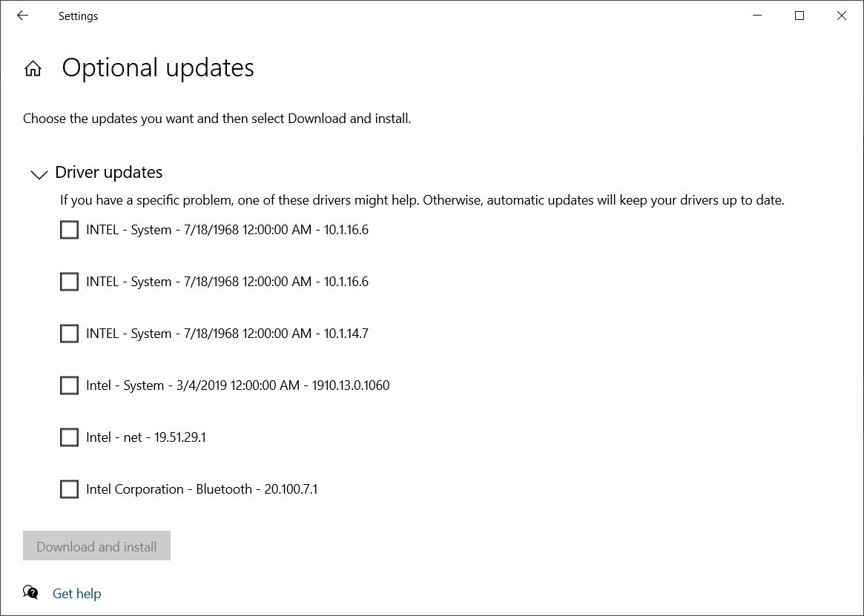This screenshot has width=864, height=616.
Task: Select the INTEL System 10.1.14.7 label text
Action: tap(227, 334)
